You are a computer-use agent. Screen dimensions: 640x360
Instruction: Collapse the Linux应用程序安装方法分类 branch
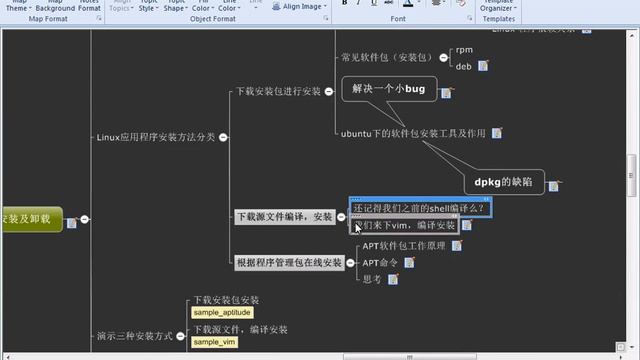click(223, 137)
